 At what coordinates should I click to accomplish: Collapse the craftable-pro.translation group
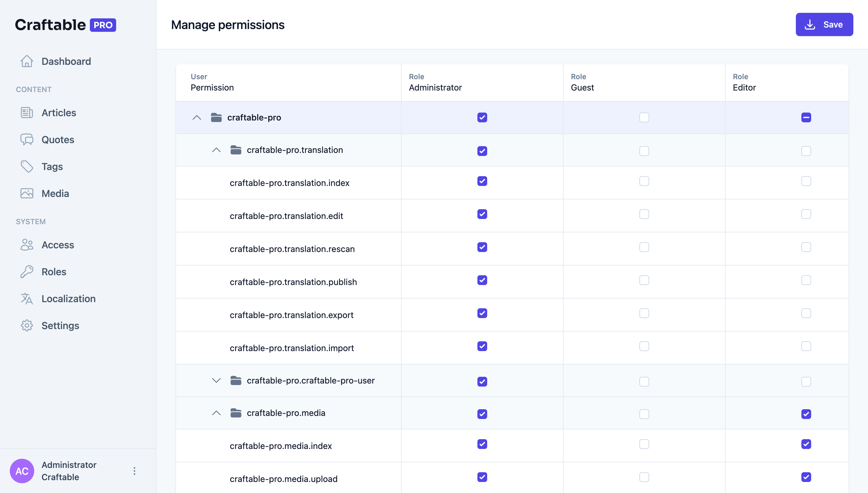[216, 150]
